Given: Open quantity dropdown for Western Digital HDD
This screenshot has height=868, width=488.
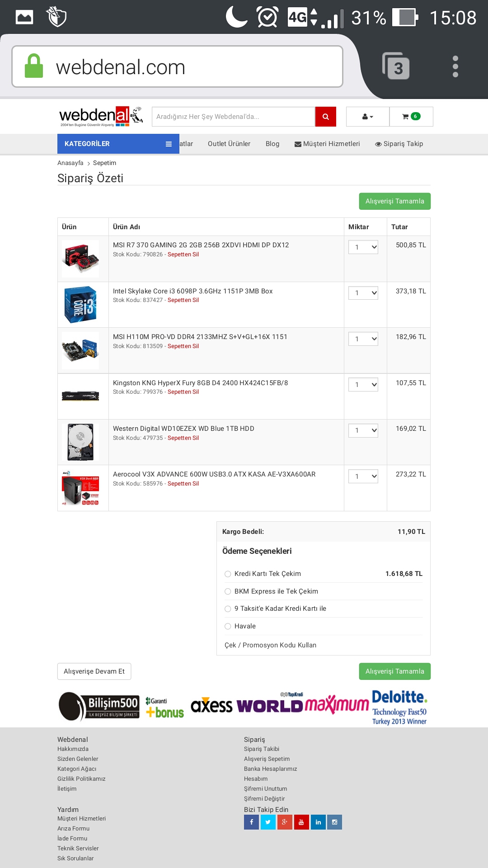Looking at the screenshot, I should pyautogui.click(x=363, y=430).
